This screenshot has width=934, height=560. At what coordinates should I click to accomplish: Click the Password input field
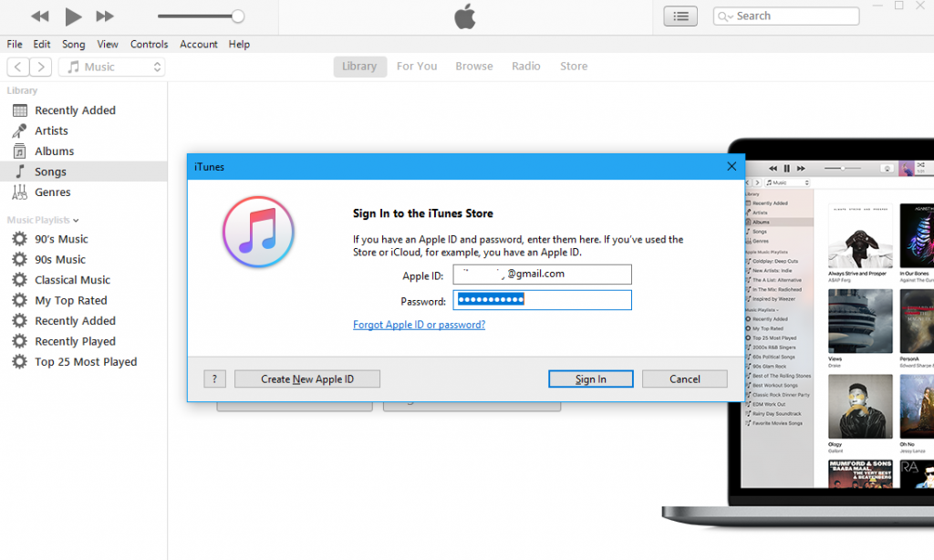click(x=542, y=300)
